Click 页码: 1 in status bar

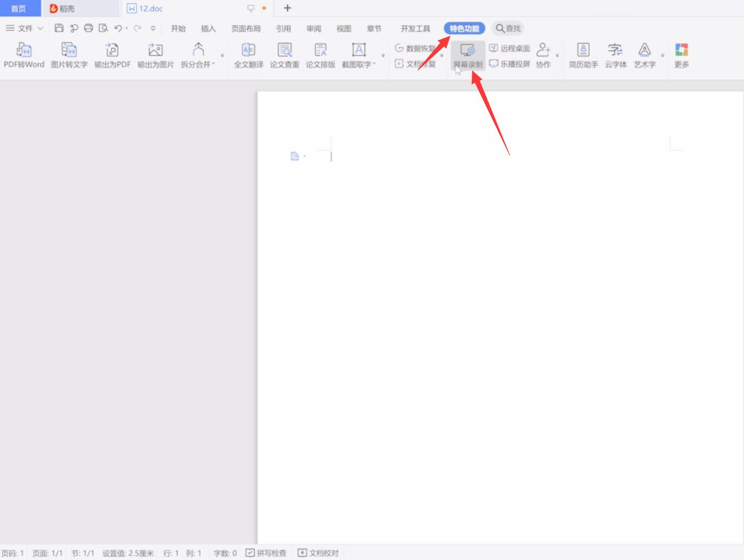(12, 553)
